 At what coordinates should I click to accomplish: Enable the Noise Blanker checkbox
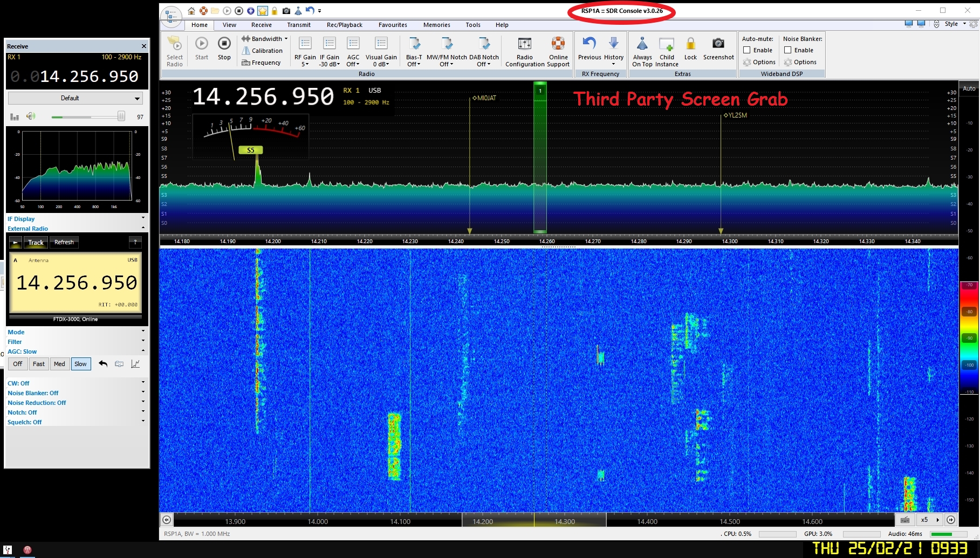(x=788, y=50)
